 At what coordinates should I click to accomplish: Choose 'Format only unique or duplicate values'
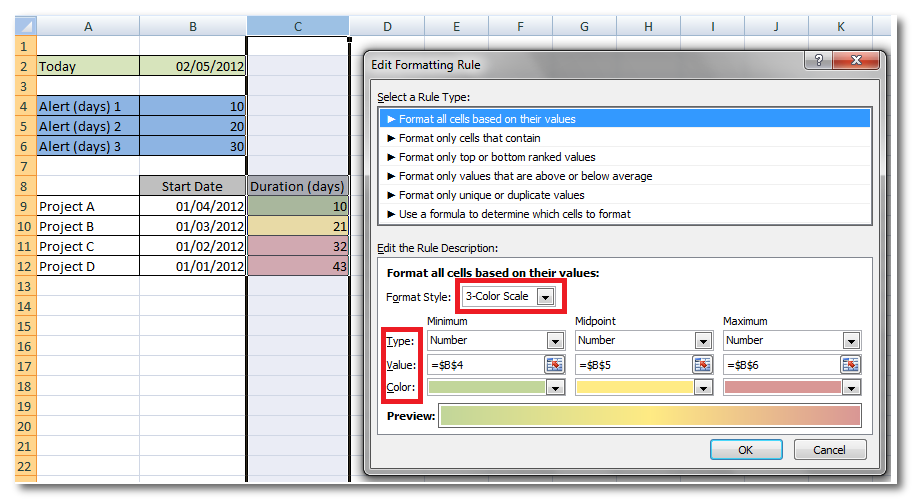[491, 195]
